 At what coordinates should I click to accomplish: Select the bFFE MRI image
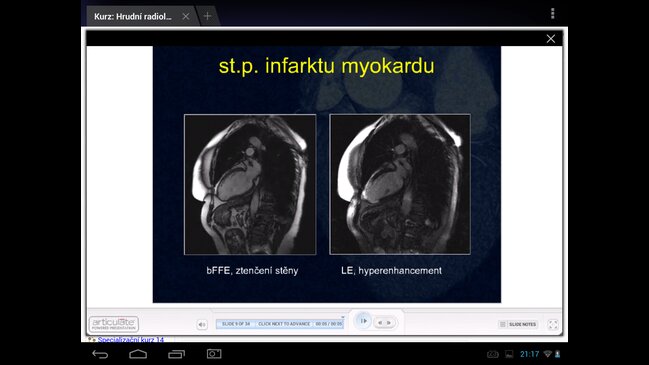point(250,185)
